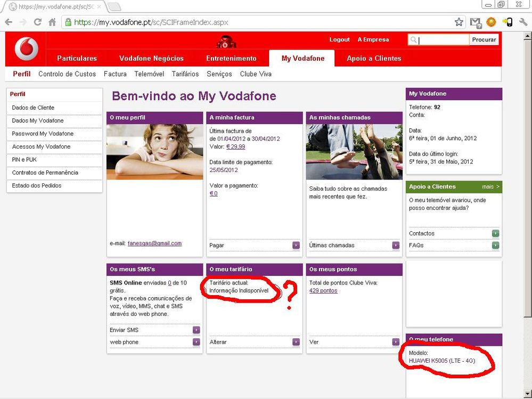The image size is (532, 399).
Task: Open the Apoio a Clientes tab
Action: click(x=374, y=59)
